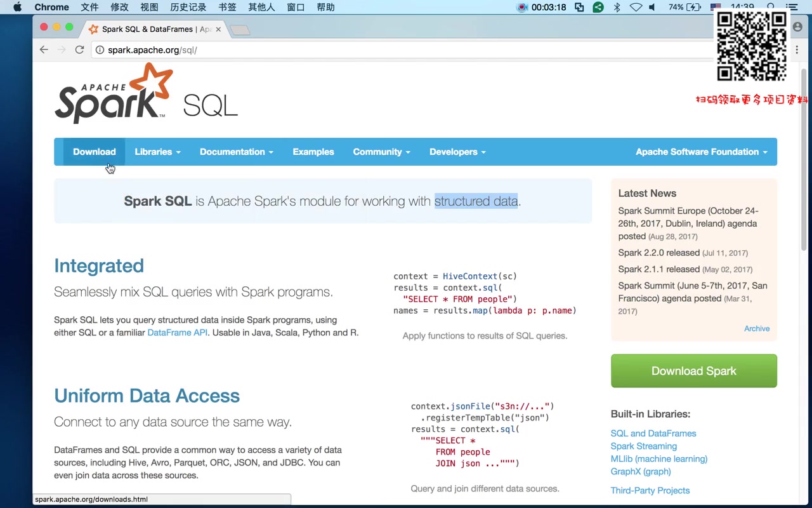Open Spark Summit Europe agenda news link

point(688,224)
